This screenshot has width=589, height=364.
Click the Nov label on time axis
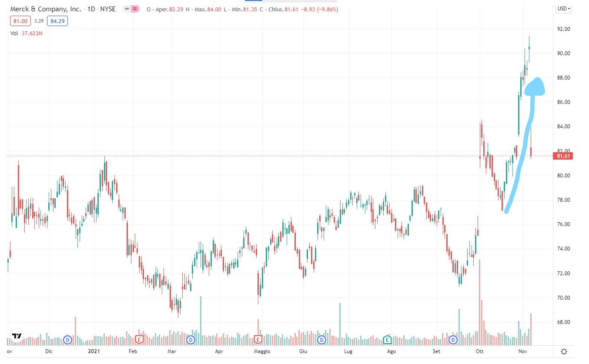point(523,351)
